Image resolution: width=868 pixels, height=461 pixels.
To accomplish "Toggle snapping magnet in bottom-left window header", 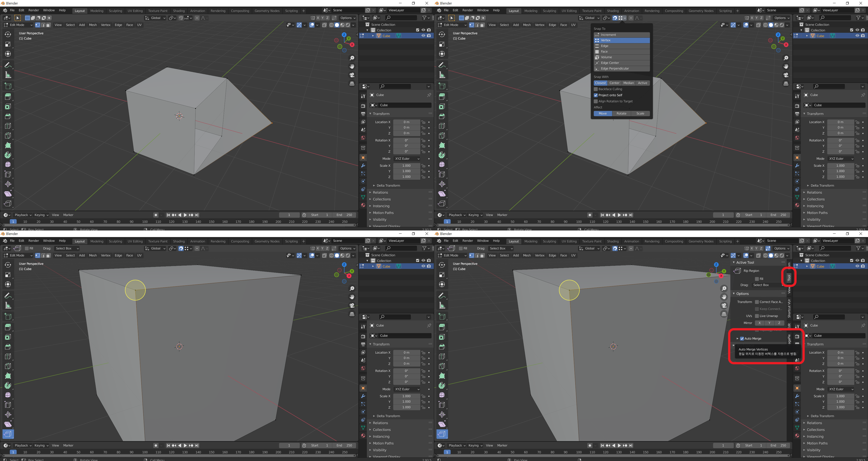I will (181, 248).
